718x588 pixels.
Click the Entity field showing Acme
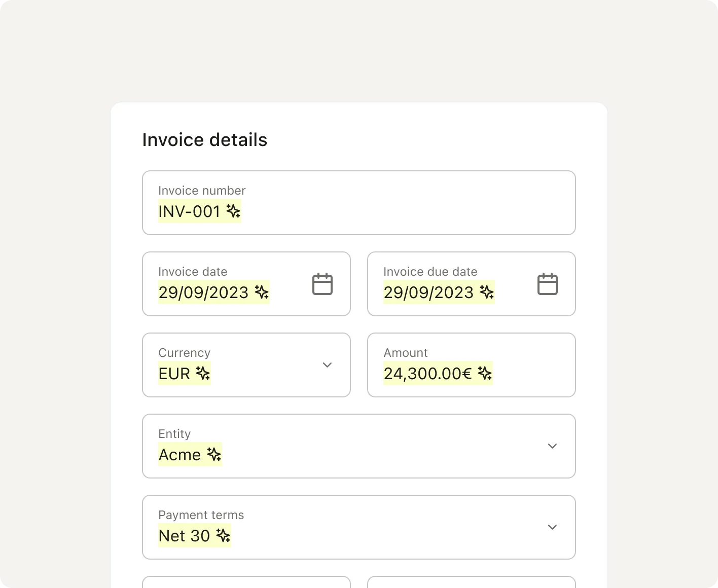pos(355,446)
